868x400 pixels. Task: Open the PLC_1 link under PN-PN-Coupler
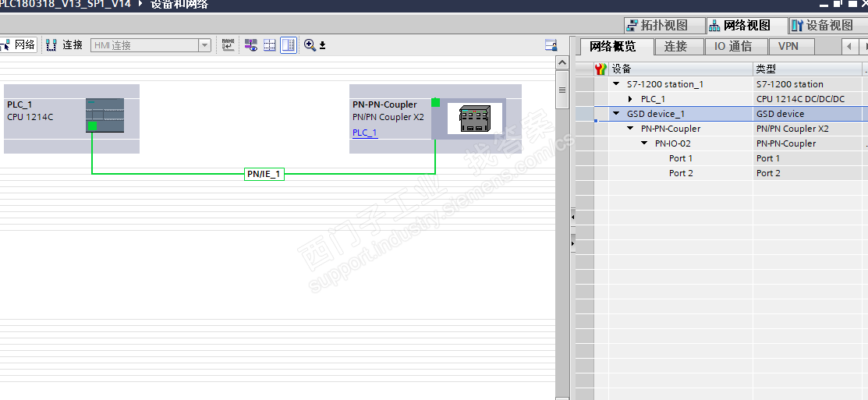click(365, 133)
